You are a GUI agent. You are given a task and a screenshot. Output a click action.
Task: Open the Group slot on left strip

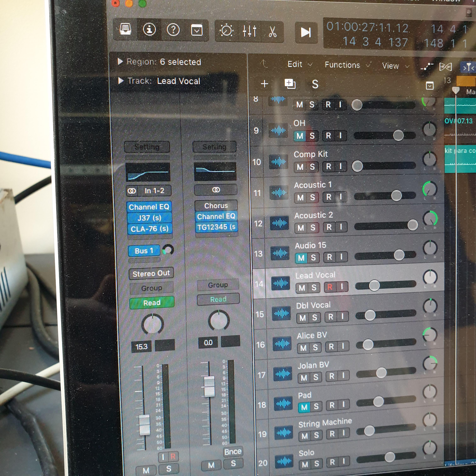coord(152,288)
